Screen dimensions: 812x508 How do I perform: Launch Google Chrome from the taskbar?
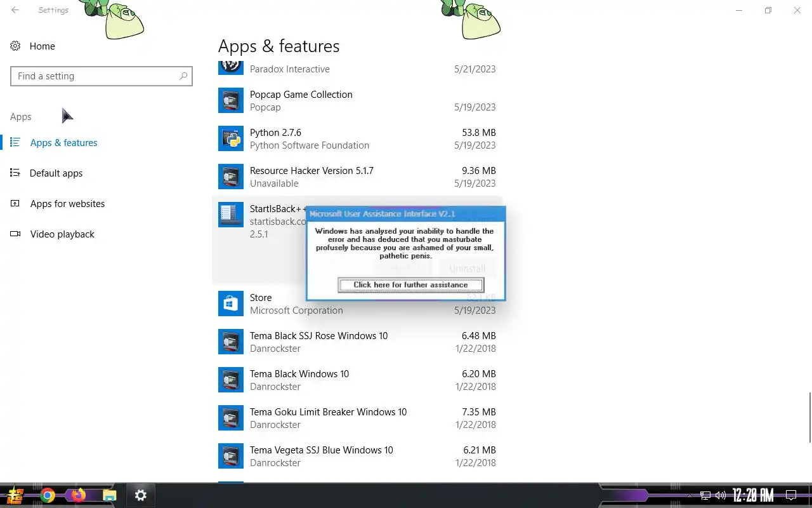pos(48,495)
